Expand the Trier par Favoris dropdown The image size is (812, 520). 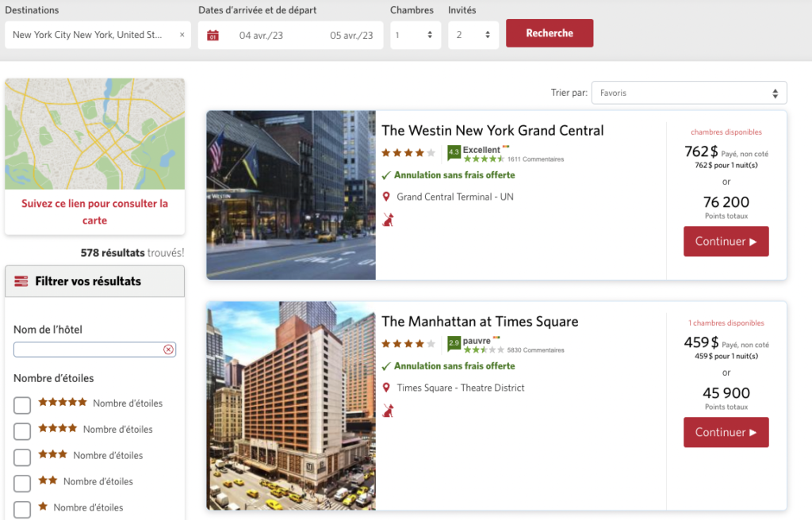[x=688, y=93]
